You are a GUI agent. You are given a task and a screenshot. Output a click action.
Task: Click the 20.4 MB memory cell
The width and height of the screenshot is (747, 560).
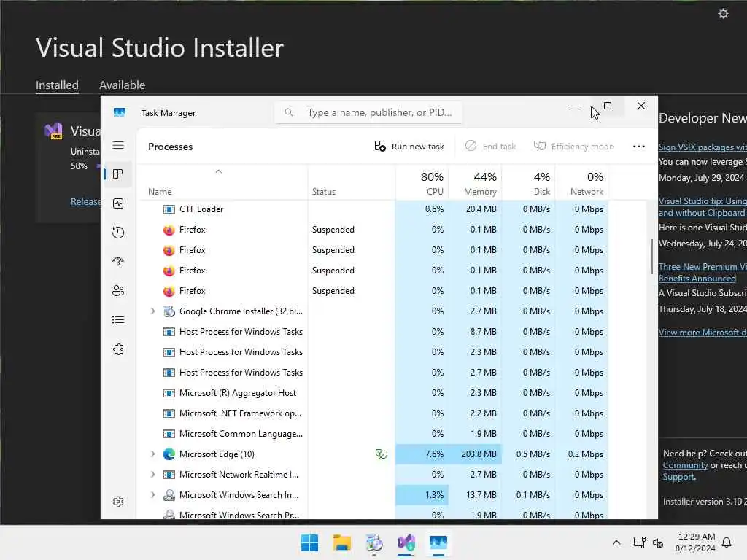pos(475,209)
